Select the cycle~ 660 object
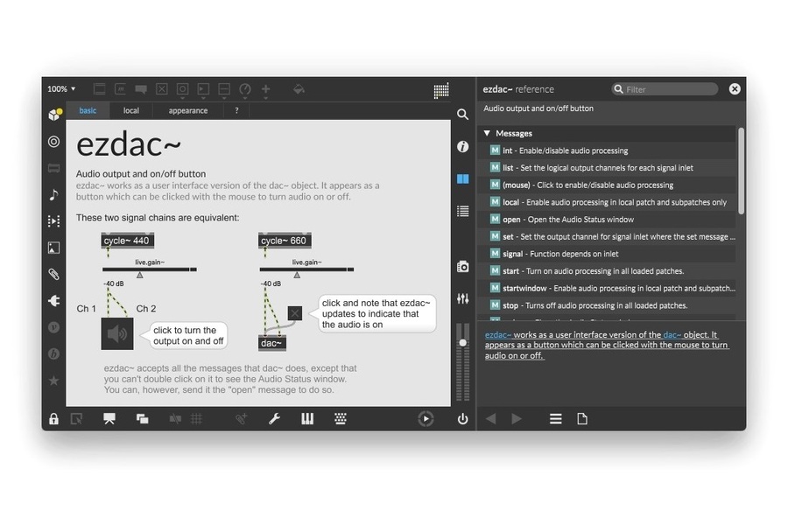Viewport: 788px width, 532px height. click(285, 241)
